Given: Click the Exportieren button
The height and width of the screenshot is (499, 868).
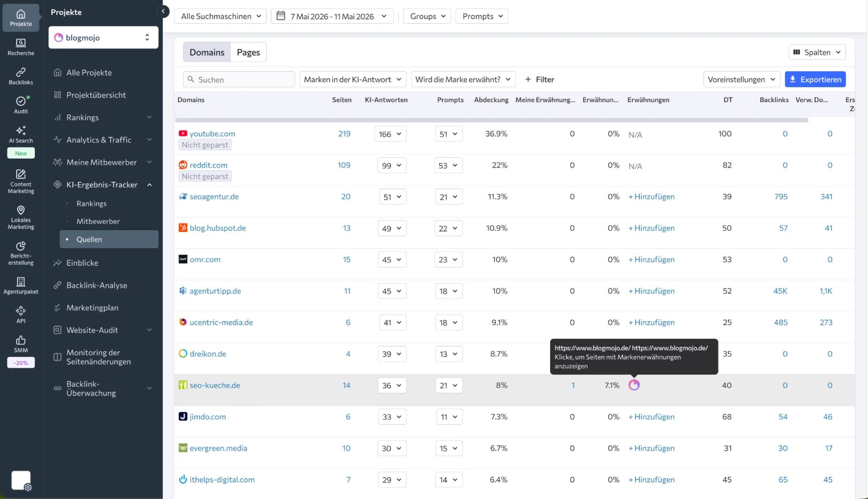Looking at the screenshot, I should (815, 79).
